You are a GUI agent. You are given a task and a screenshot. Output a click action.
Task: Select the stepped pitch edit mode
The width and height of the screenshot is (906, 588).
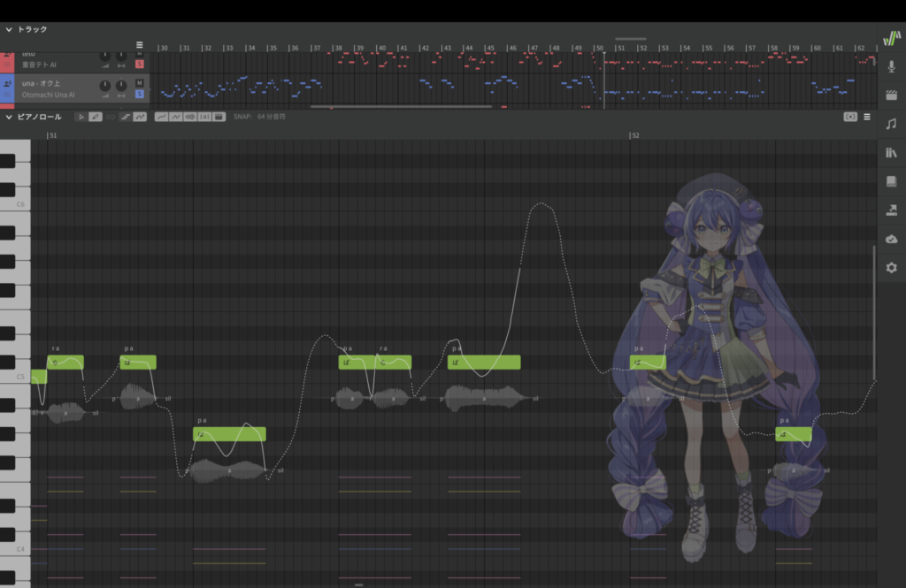(126, 117)
